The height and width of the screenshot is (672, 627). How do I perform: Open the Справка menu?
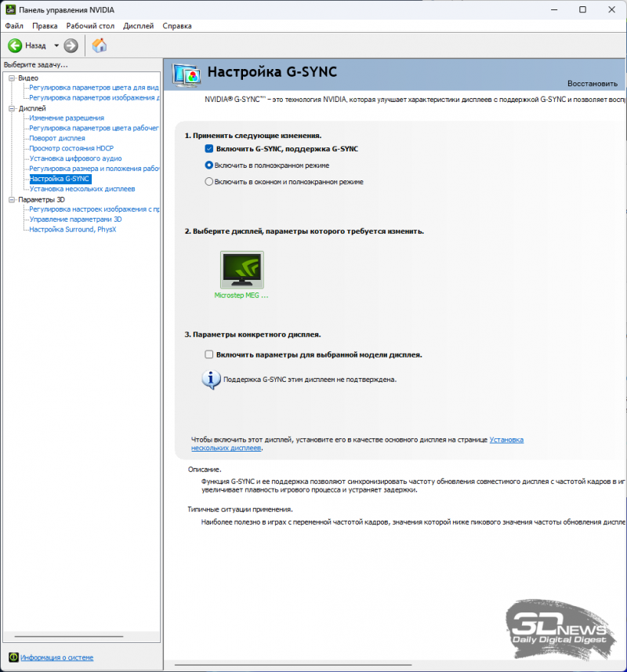tap(177, 26)
